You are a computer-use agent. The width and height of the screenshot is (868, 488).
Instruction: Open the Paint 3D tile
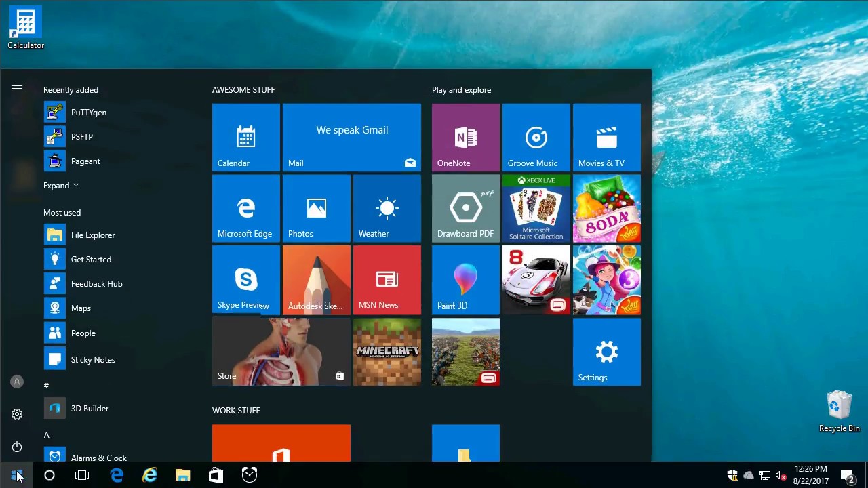click(x=465, y=279)
